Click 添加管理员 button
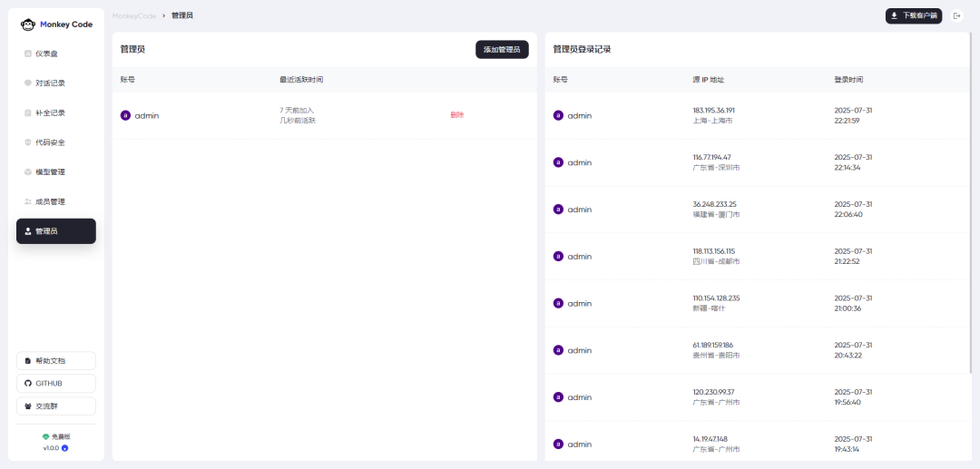 (502, 49)
